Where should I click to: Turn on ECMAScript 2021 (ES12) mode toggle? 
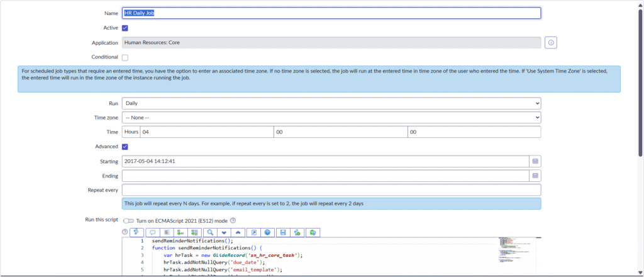[x=129, y=220]
